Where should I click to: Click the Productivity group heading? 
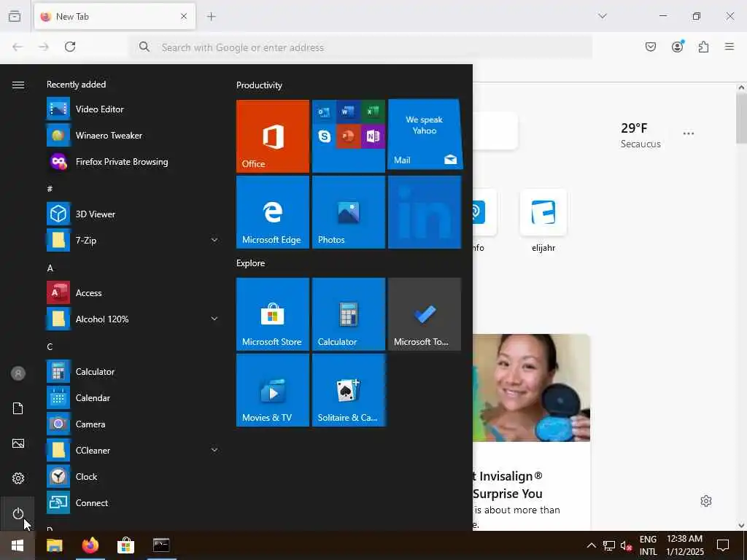click(259, 85)
